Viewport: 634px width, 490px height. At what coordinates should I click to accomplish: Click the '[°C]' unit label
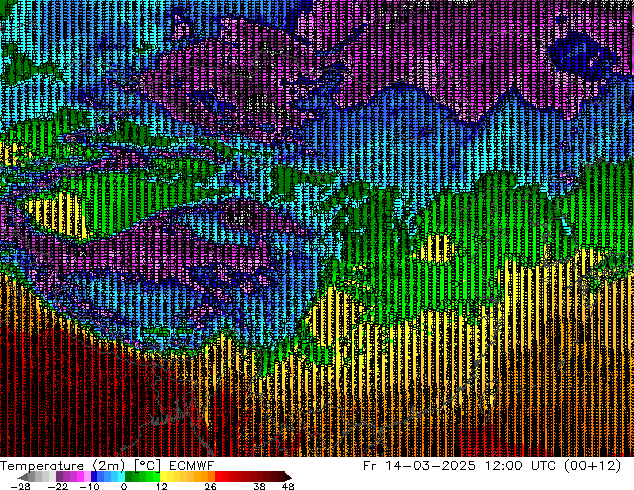pos(147,466)
